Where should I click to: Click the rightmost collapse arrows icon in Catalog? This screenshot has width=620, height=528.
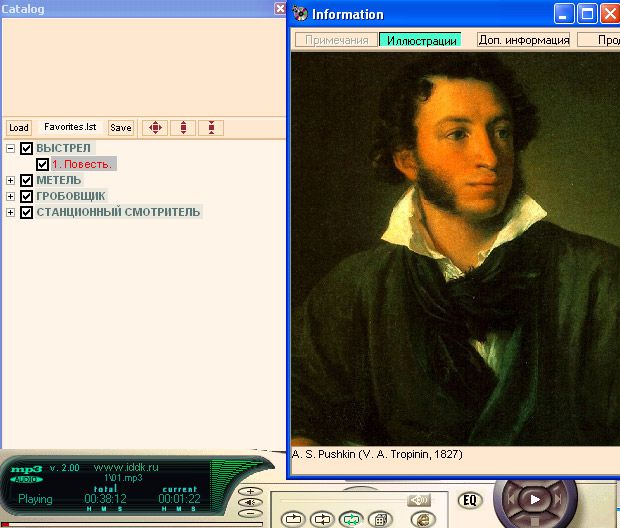[211, 127]
